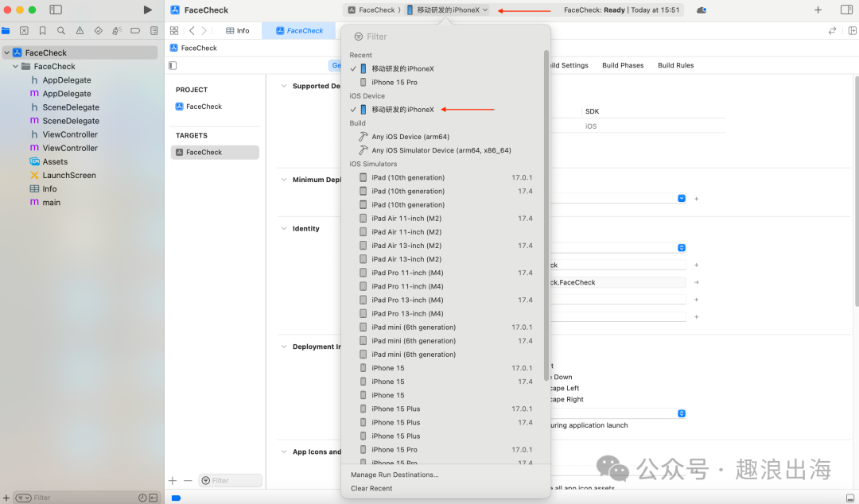The image size is (859, 504).
Task: Click the targets Filter field
Action: 231,480
